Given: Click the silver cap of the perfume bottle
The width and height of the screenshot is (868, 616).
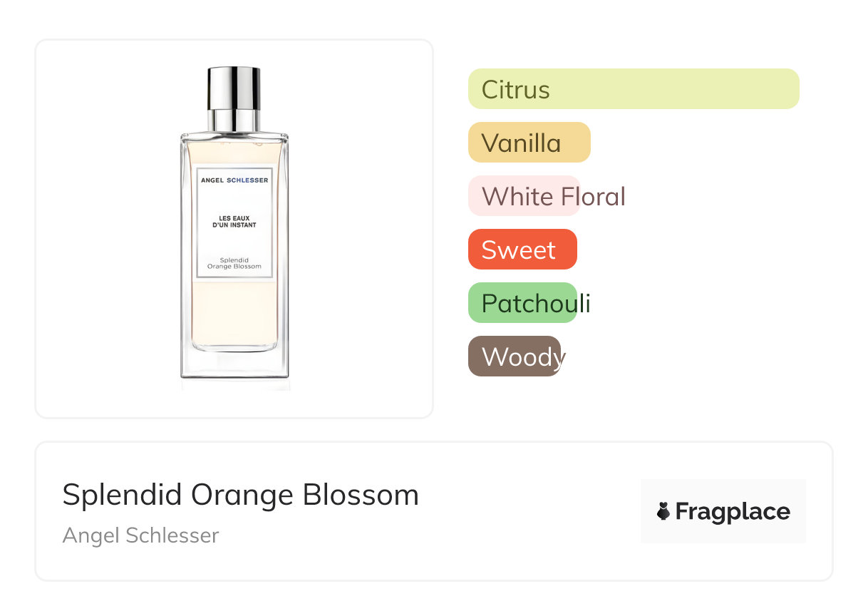Looking at the screenshot, I should [234, 88].
